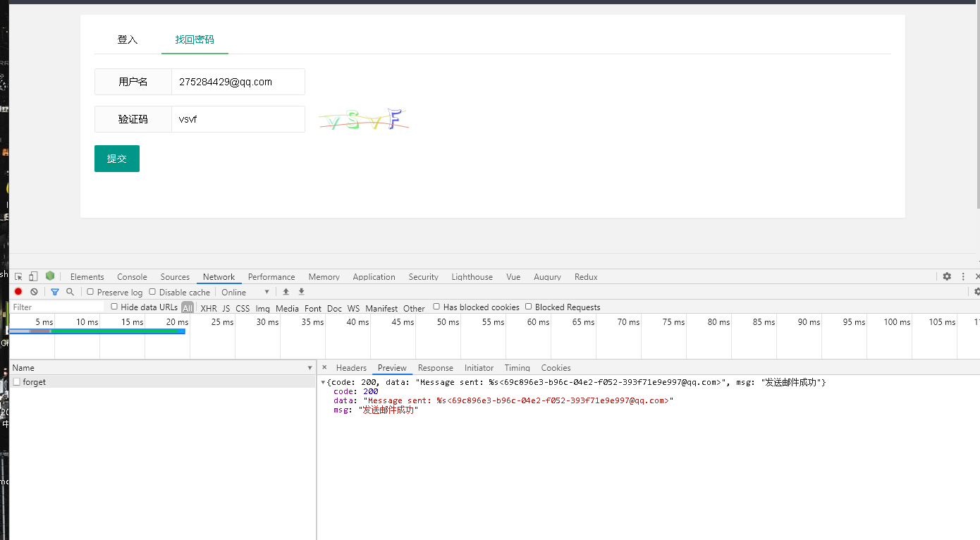Switch to the Console panel
Screen dimensions: 980x540
tap(132, 276)
